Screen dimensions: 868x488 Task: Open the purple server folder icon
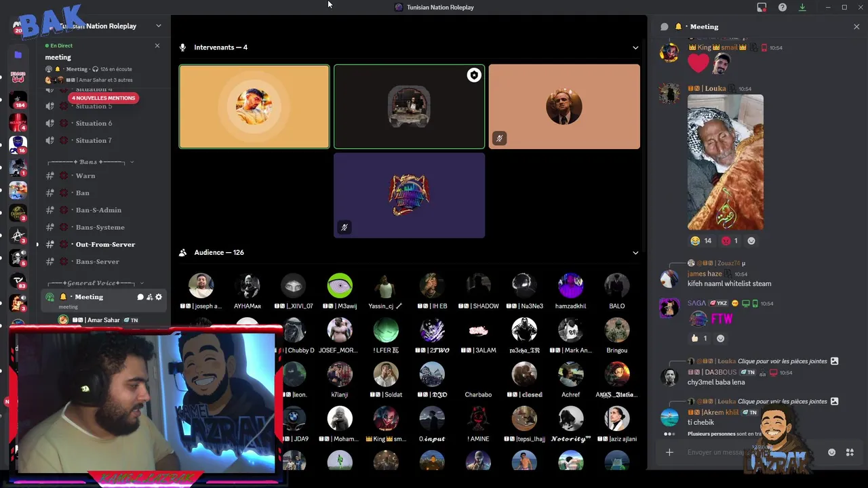point(18,54)
